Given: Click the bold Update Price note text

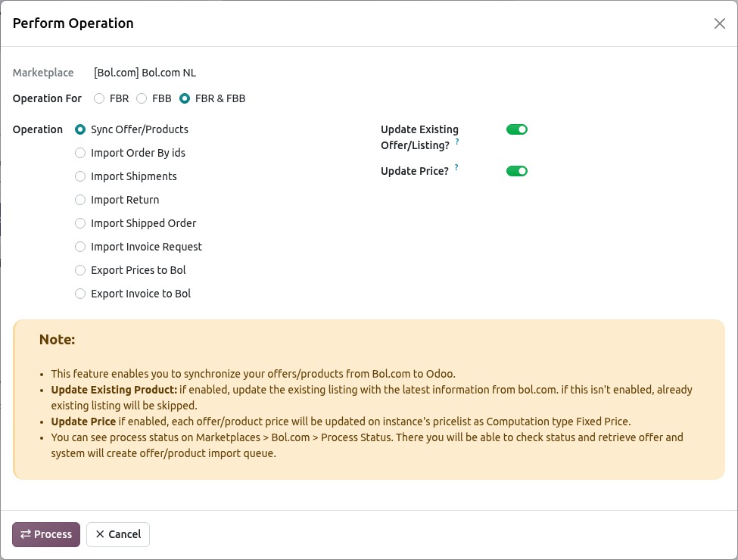Looking at the screenshot, I should pos(83,422).
